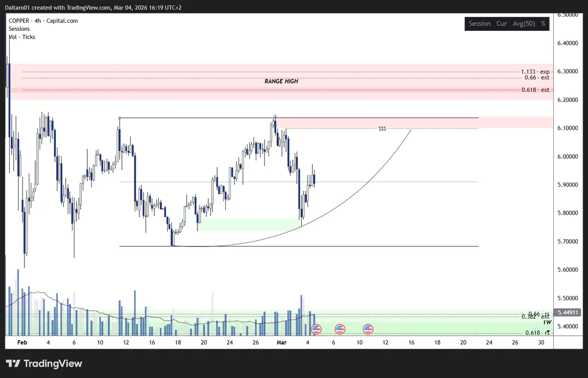
Task: Click the 6.40000 price axis label
Action: [568, 44]
